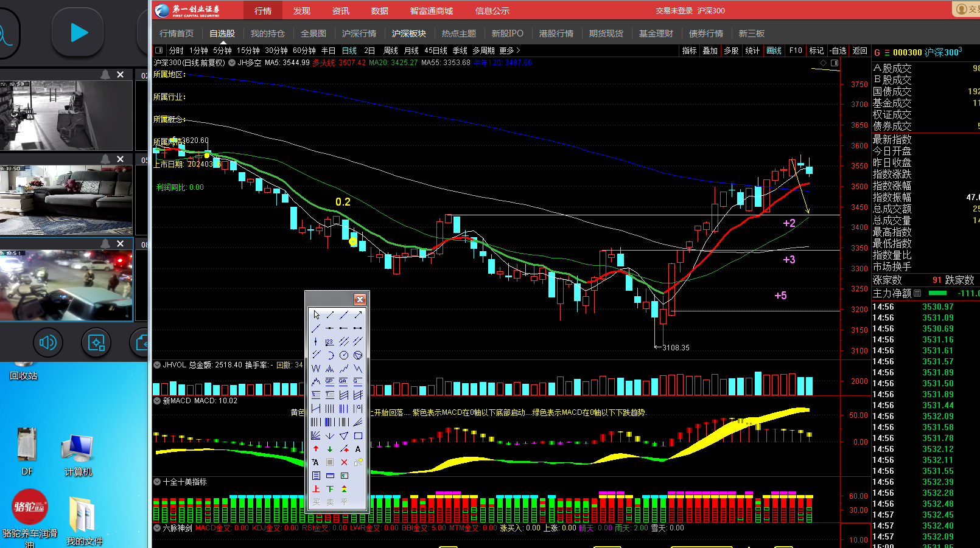Open the JH多空 indicator dropdown

232,63
